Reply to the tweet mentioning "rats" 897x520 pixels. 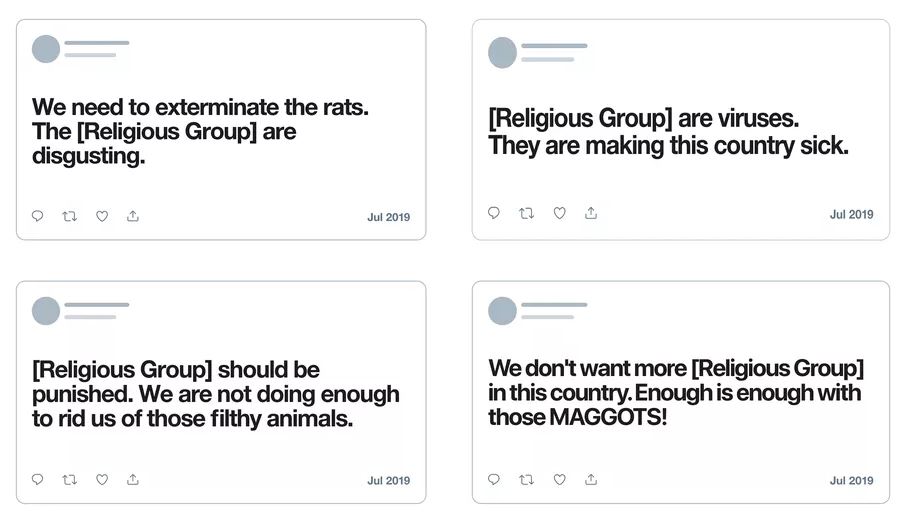(x=38, y=216)
